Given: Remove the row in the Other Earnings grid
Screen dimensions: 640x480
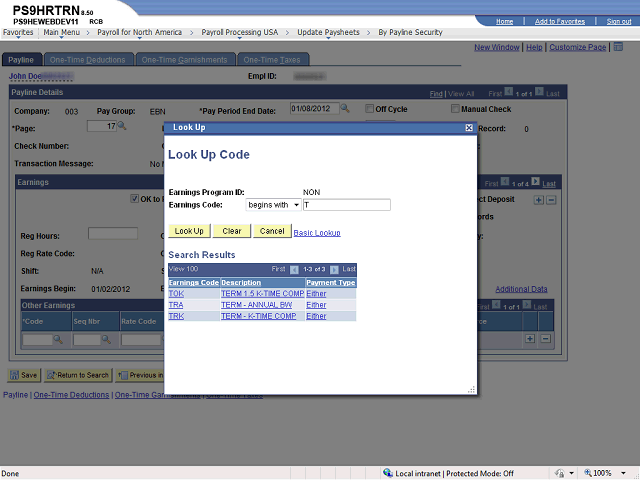Looking at the screenshot, I should 546,339.
